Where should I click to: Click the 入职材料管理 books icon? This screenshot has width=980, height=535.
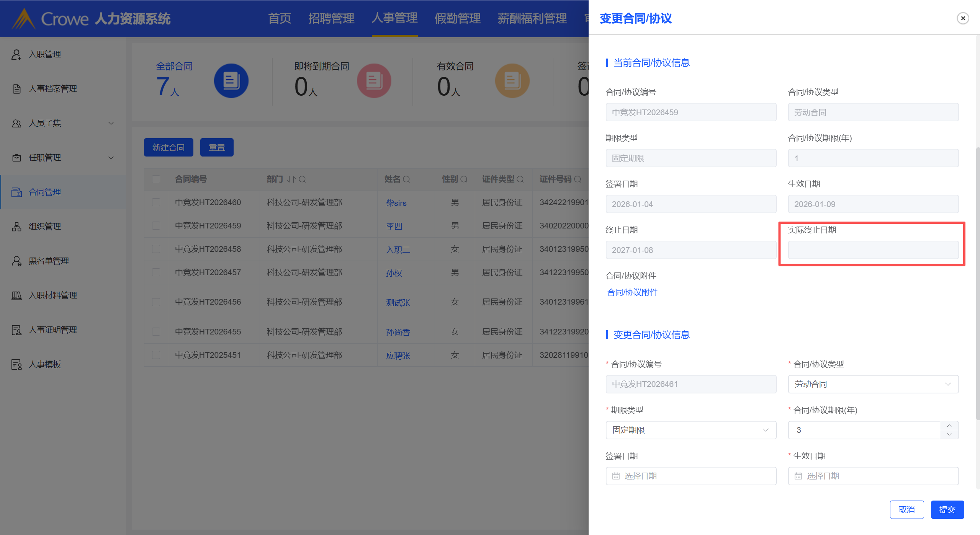coord(16,295)
